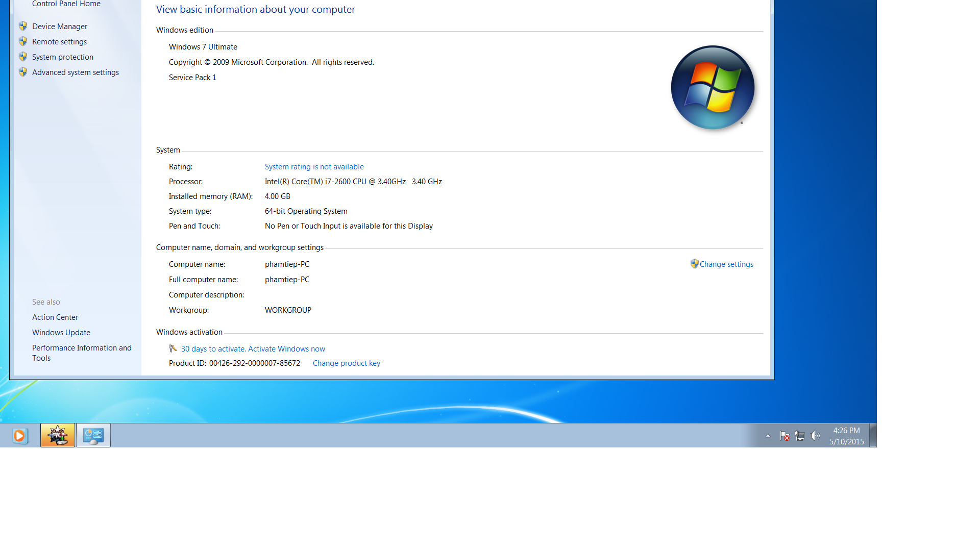
Task: Open the Advanced system settings link
Action: (x=76, y=72)
